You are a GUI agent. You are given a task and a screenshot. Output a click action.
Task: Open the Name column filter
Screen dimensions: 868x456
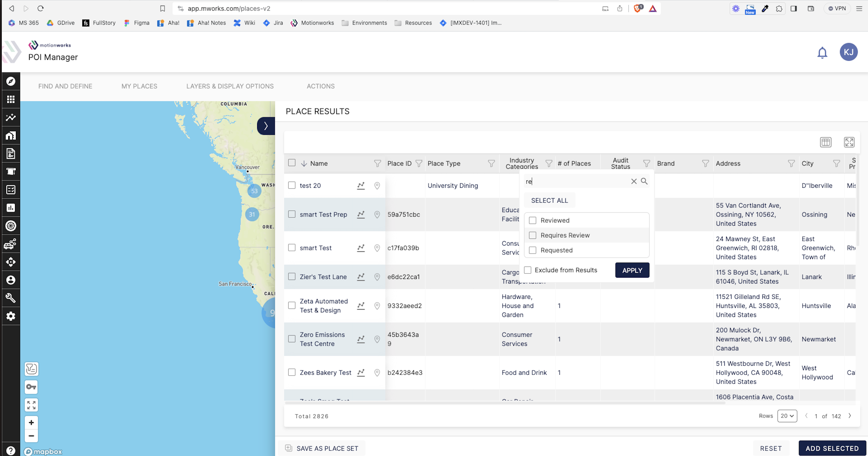pyautogui.click(x=377, y=163)
